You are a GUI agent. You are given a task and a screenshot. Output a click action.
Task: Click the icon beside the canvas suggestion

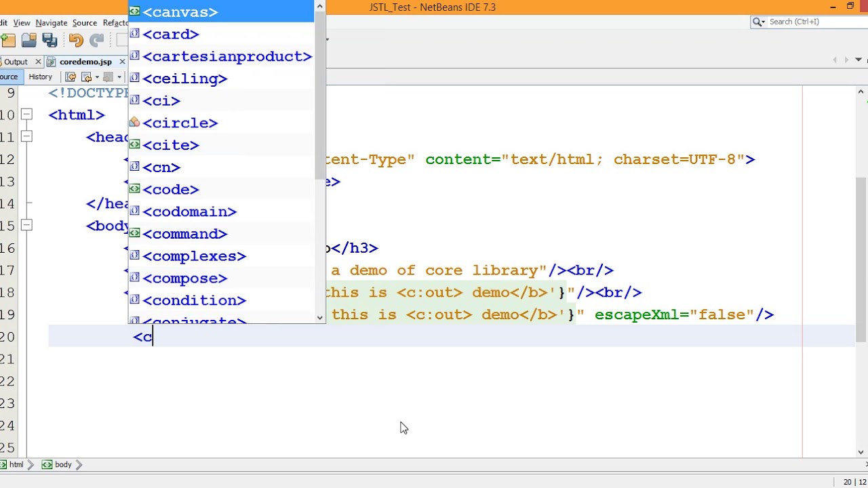[x=134, y=12]
